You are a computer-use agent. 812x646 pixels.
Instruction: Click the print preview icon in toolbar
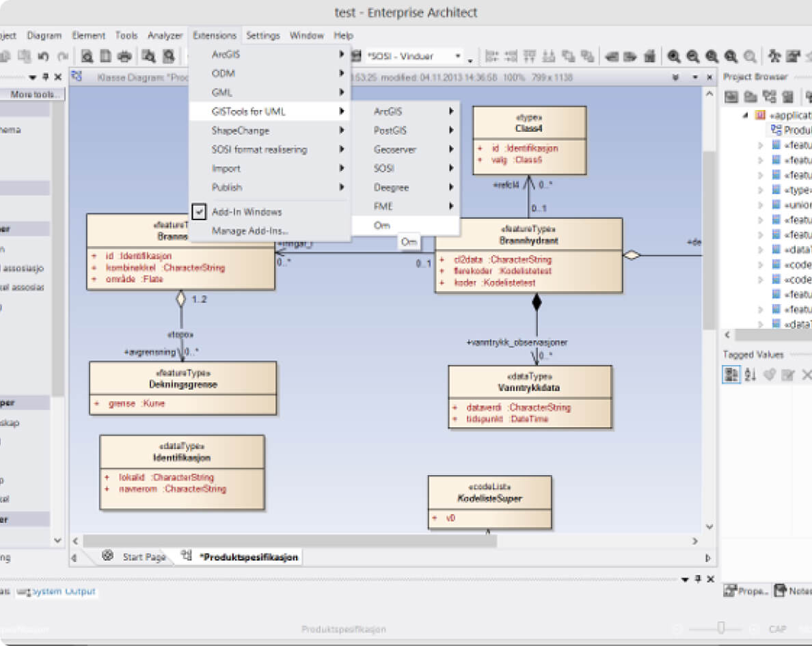coord(87,56)
